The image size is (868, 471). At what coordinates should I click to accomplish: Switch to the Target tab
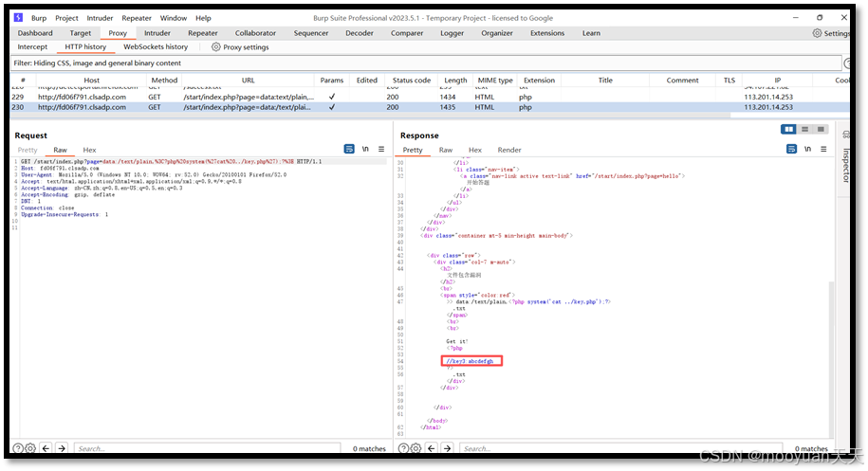tap(81, 33)
